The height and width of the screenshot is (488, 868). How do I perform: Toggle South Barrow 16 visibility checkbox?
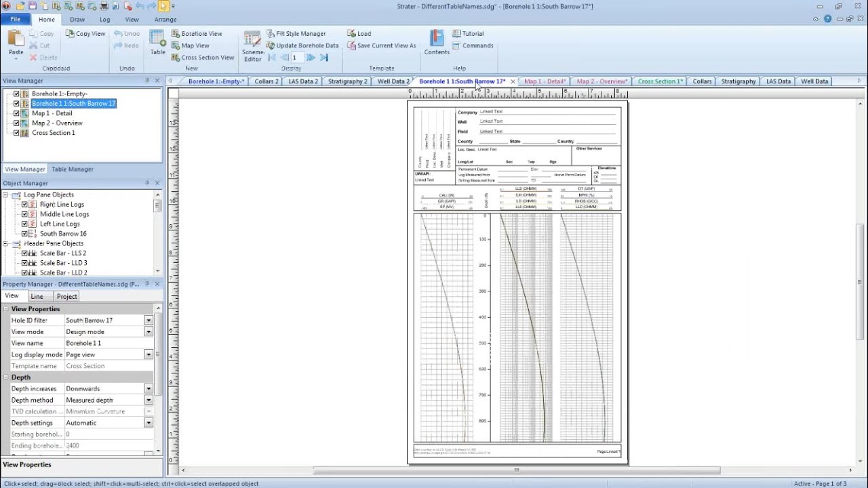[x=24, y=234]
